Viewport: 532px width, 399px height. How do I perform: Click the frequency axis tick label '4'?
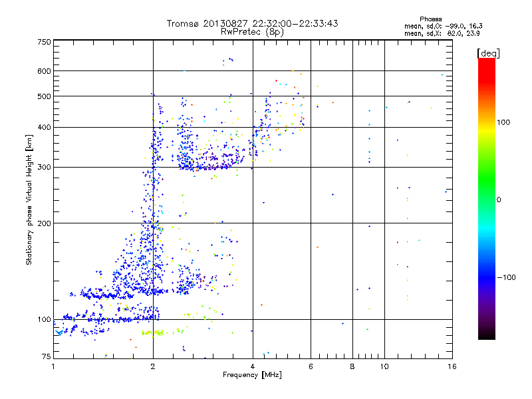pyautogui.click(x=253, y=366)
